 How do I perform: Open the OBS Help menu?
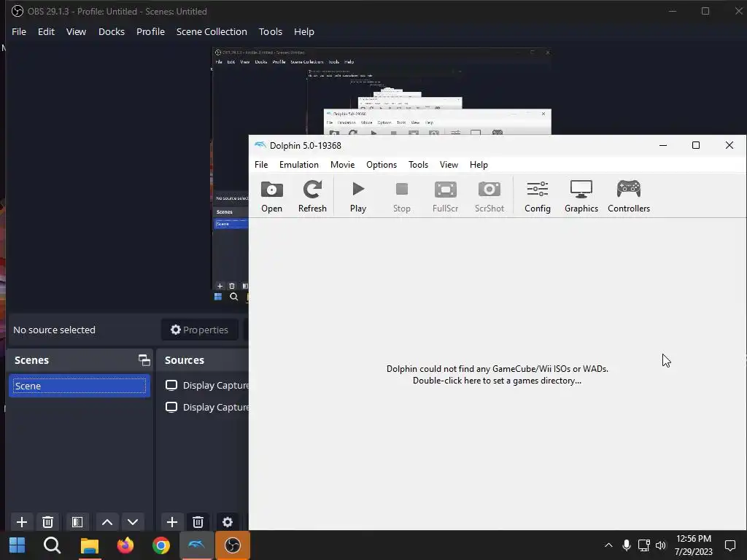(304, 32)
